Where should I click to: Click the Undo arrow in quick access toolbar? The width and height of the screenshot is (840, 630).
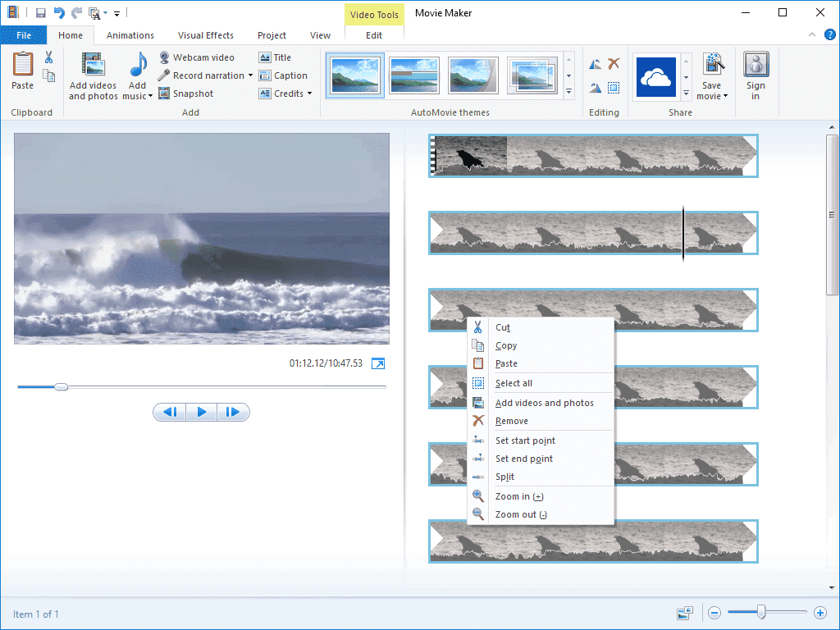click(x=59, y=13)
